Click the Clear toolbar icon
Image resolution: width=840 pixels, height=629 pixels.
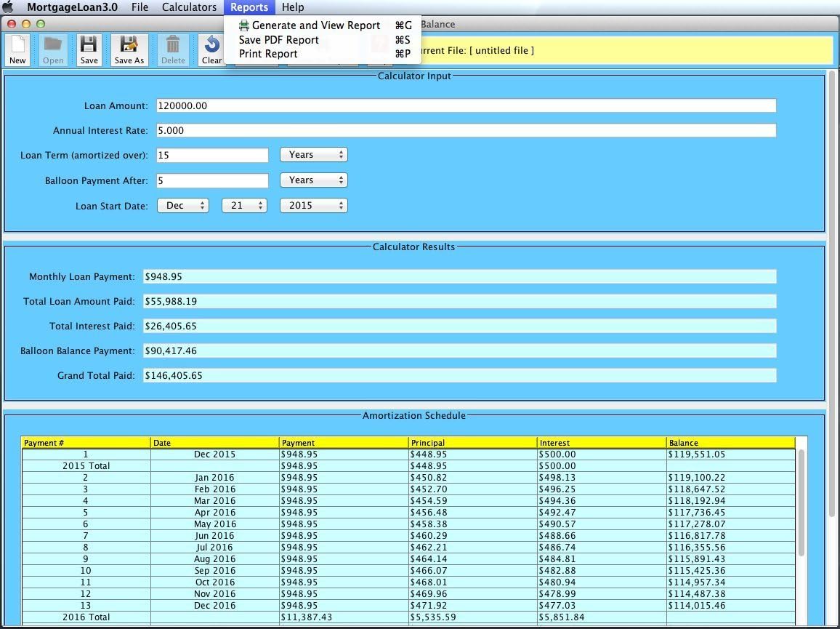211,50
